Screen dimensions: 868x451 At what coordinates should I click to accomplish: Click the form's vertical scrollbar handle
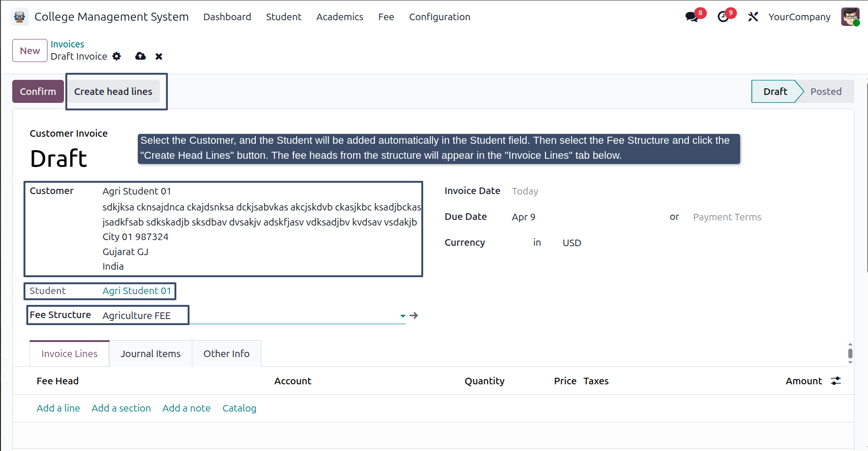point(850,353)
